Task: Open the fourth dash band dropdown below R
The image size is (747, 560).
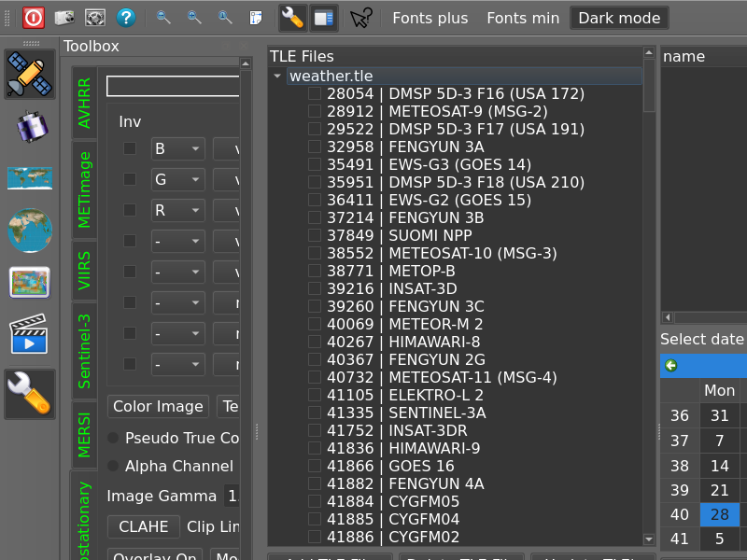Action: point(178,333)
